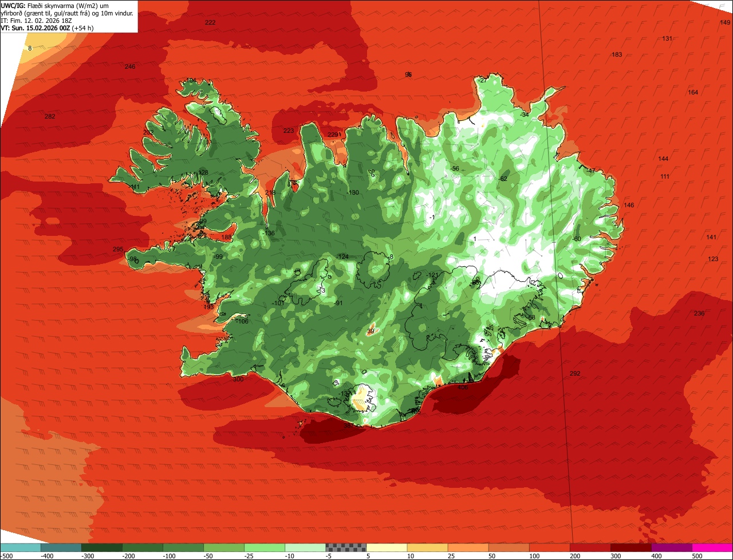The width and height of the screenshot is (733, 560).
Task: Click the '500' legend label
Action: (x=697, y=555)
